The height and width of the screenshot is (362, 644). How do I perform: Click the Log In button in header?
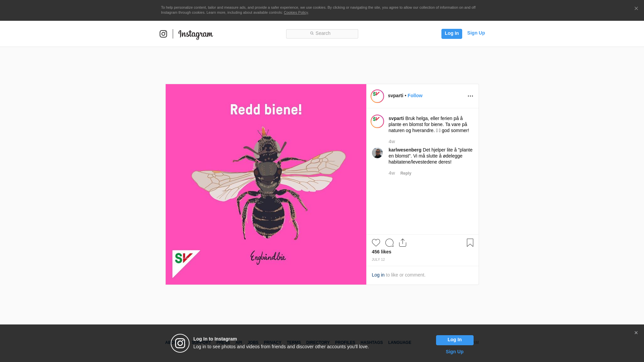451,34
